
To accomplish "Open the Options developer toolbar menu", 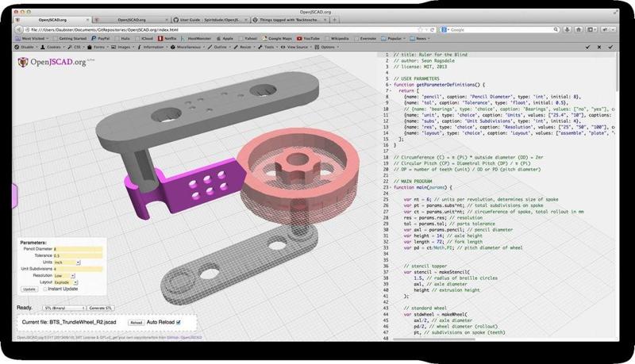I will click(326, 47).
